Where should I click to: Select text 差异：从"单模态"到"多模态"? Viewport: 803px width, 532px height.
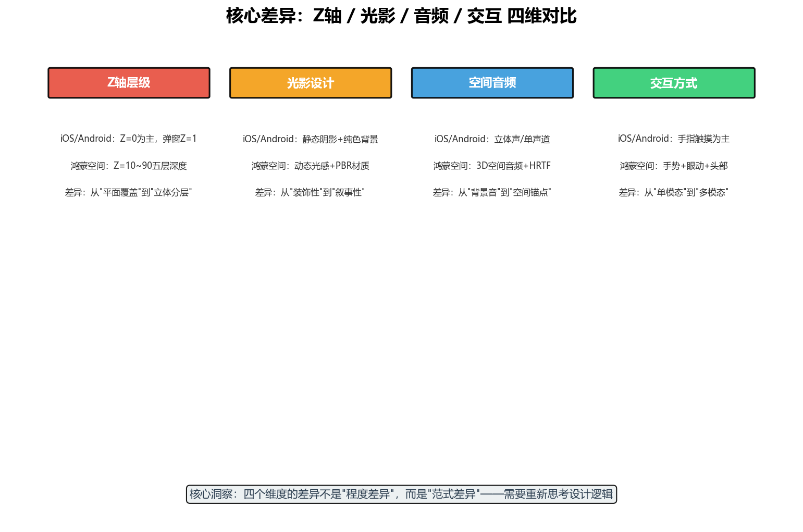click(674, 192)
